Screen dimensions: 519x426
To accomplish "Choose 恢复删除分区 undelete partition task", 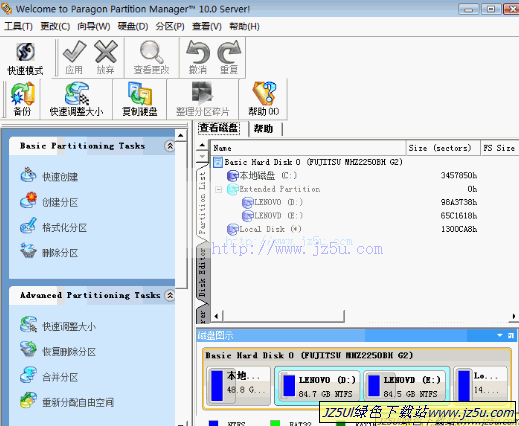I will [58, 351].
